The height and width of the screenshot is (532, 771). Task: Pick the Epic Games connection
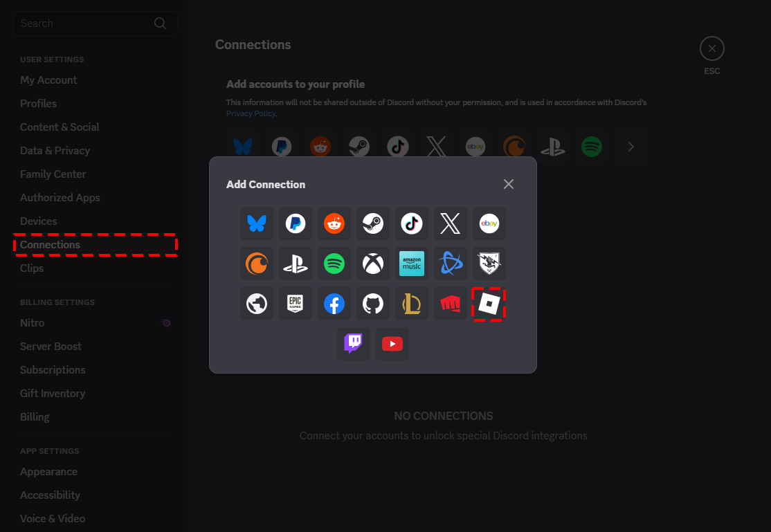coord(296,304)
